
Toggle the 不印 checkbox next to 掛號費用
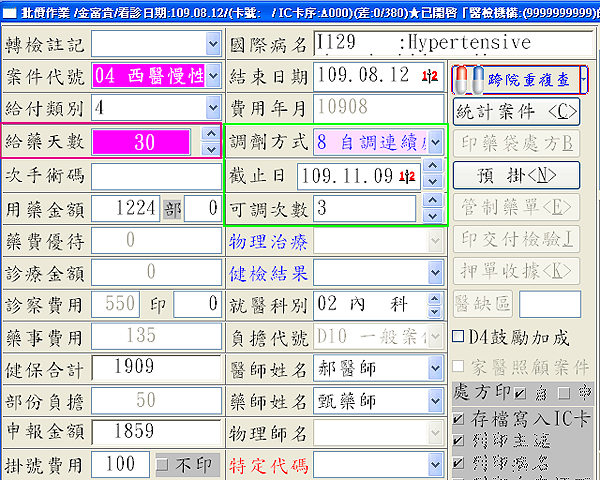[x=162, y=465]
